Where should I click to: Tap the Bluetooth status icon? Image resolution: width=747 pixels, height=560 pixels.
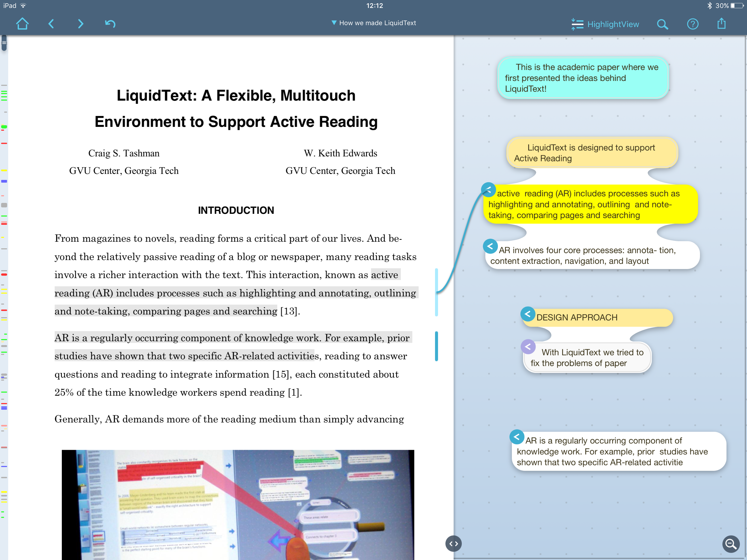point(710,5)
